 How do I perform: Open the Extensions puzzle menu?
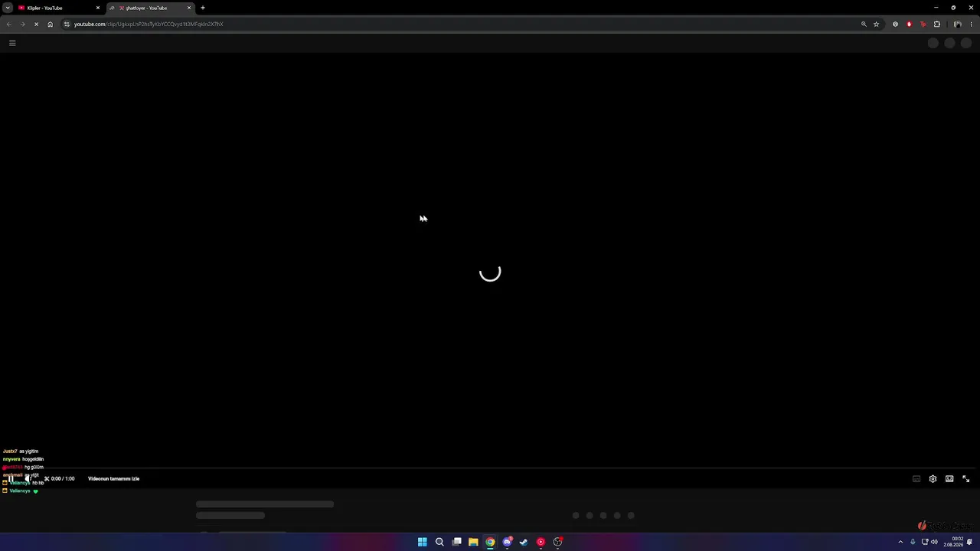tap(936, 24)
